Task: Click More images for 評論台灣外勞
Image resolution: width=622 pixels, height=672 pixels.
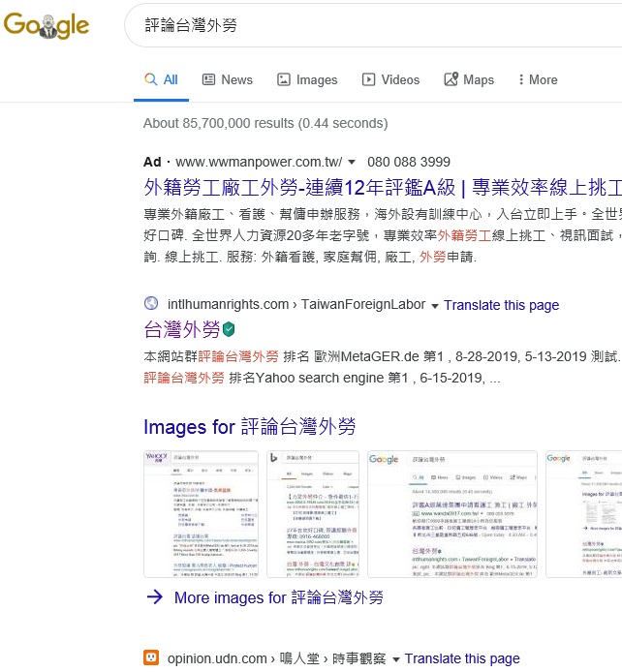Action: [279, 597]
